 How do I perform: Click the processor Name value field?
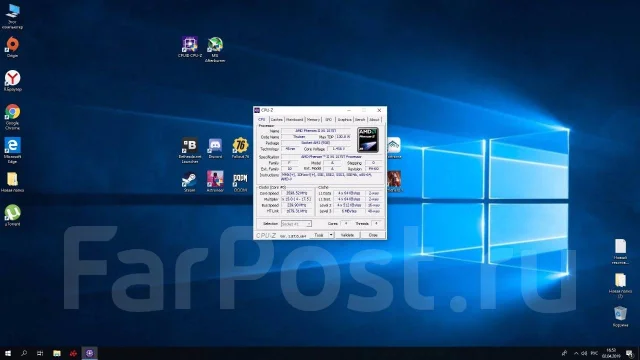[315, 131]
